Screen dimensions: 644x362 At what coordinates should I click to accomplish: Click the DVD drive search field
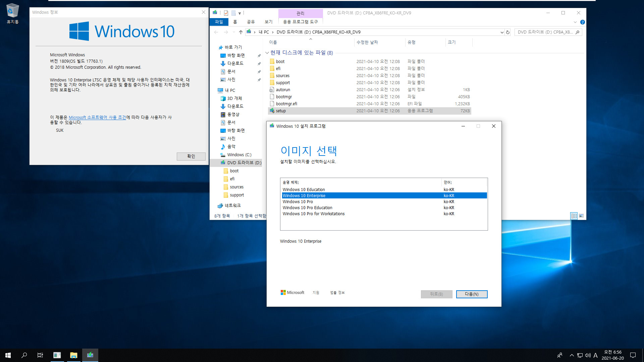click(548, 32)
